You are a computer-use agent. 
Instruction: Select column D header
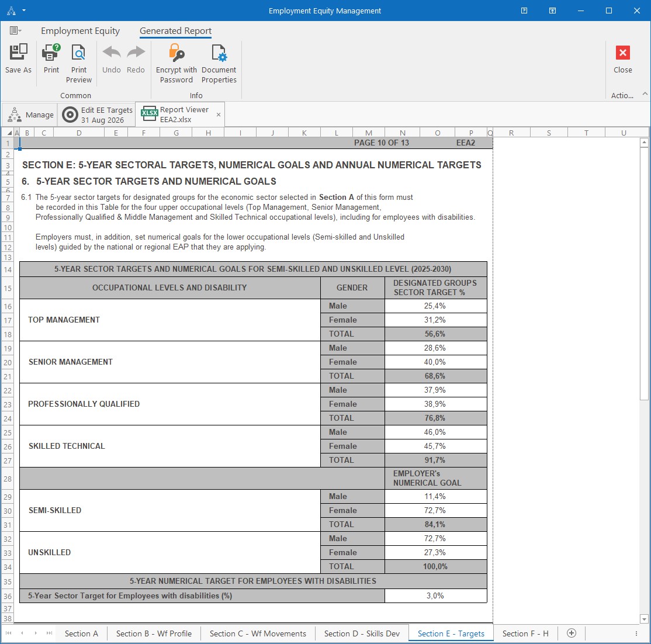[79, 133]
